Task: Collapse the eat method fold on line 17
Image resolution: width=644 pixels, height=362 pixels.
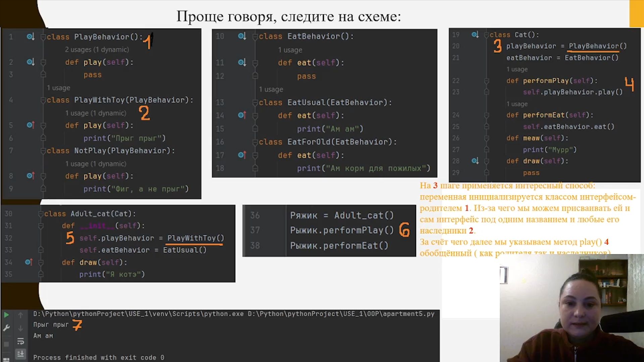Action: point(255,155)
